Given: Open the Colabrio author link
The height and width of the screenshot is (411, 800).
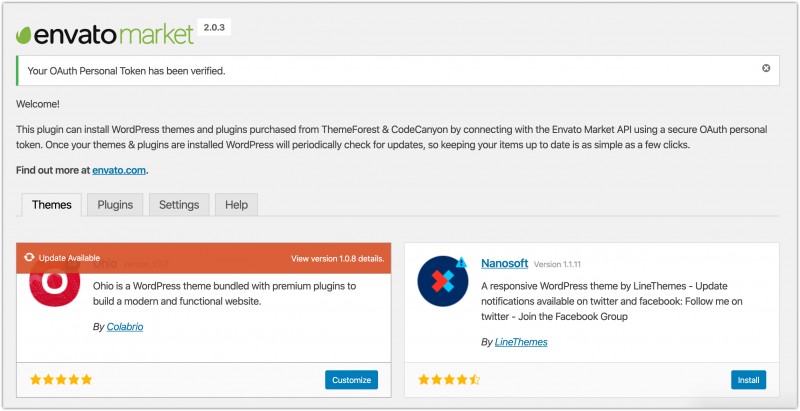Looking at the screenshot, I should pos(125,326).
